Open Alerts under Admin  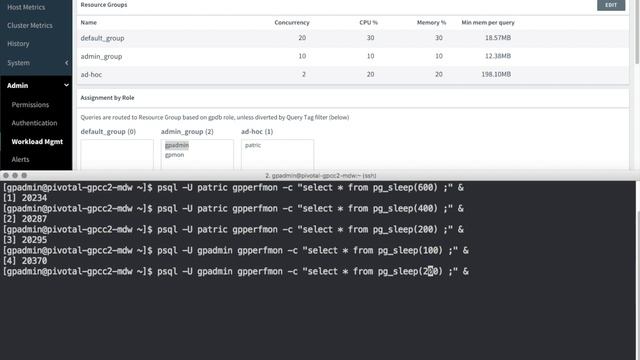pos(20,160)
